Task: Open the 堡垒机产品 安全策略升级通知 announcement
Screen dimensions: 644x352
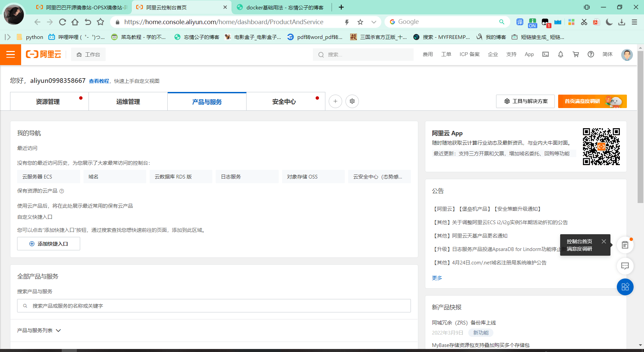Action: coord(487,209)
